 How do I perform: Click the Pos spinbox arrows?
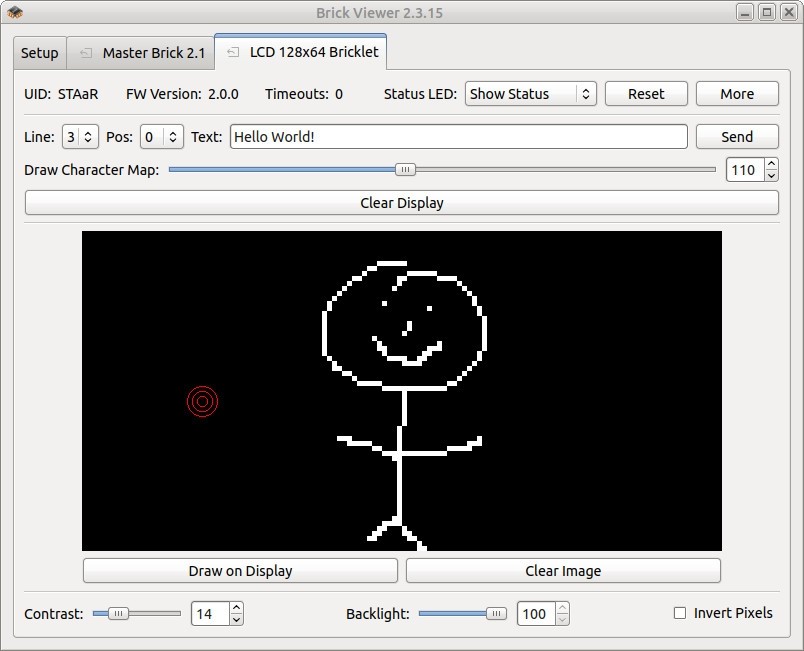click(173, 137)
